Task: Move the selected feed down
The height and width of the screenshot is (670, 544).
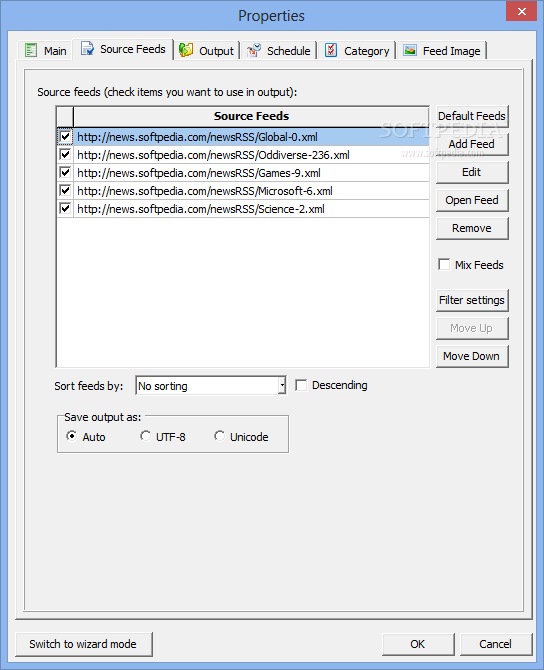Action: point(472,356)
